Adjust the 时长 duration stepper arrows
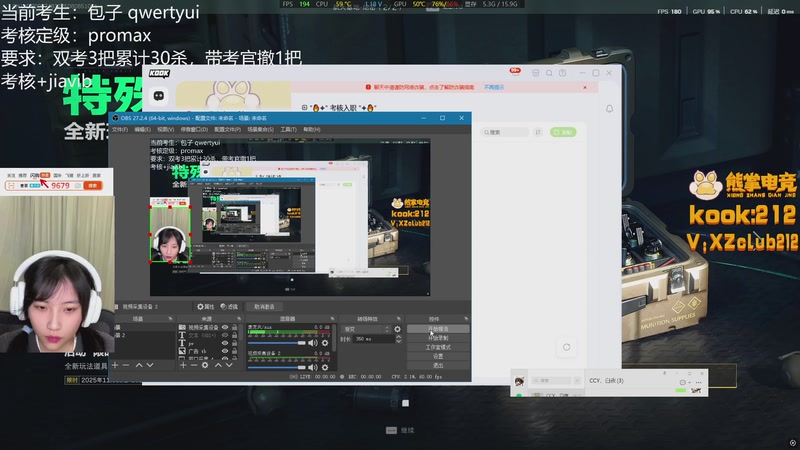Viewport: 800px width, 450px height. click(x=398, y=339)
